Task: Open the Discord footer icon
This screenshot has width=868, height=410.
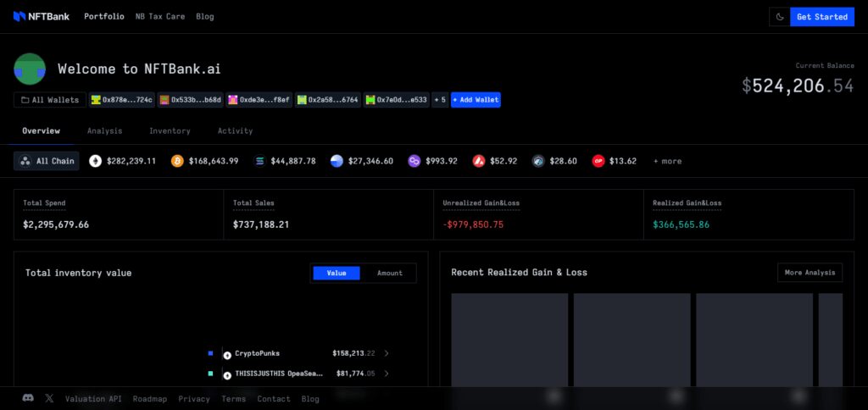Action: (x=28, y=398)
